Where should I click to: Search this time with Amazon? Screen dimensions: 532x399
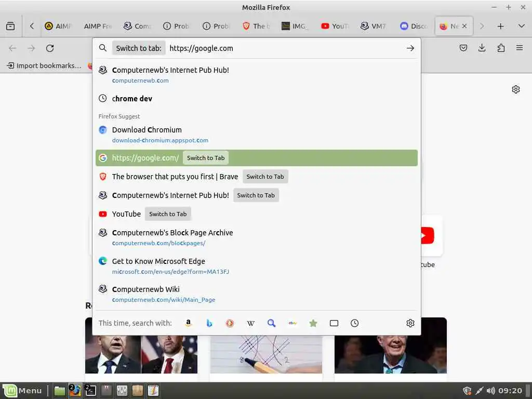(188, 323)
